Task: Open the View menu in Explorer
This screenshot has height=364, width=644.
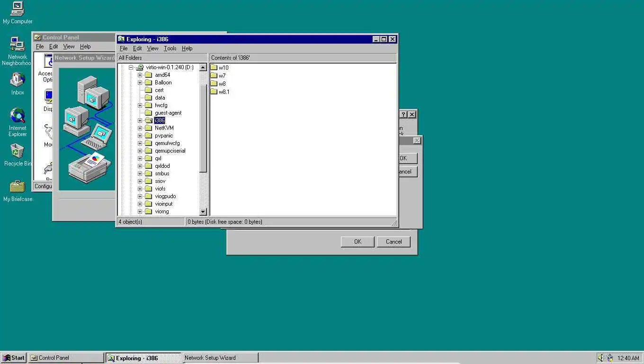Action: 152,48
